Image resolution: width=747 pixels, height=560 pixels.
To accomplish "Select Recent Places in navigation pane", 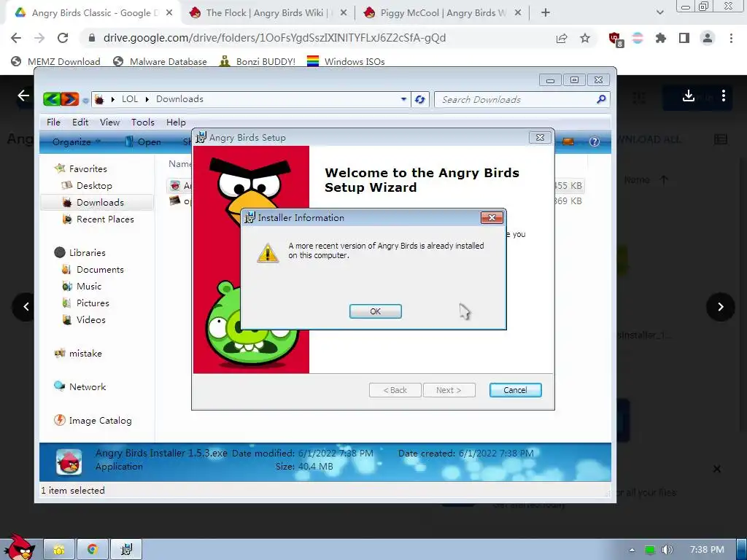I will pos(98,219).
